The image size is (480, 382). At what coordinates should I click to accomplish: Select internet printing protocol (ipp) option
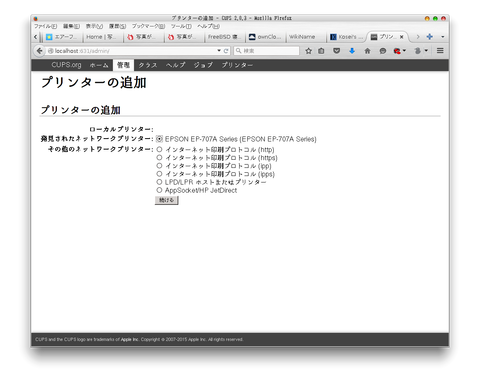click(x=159, y=166)
